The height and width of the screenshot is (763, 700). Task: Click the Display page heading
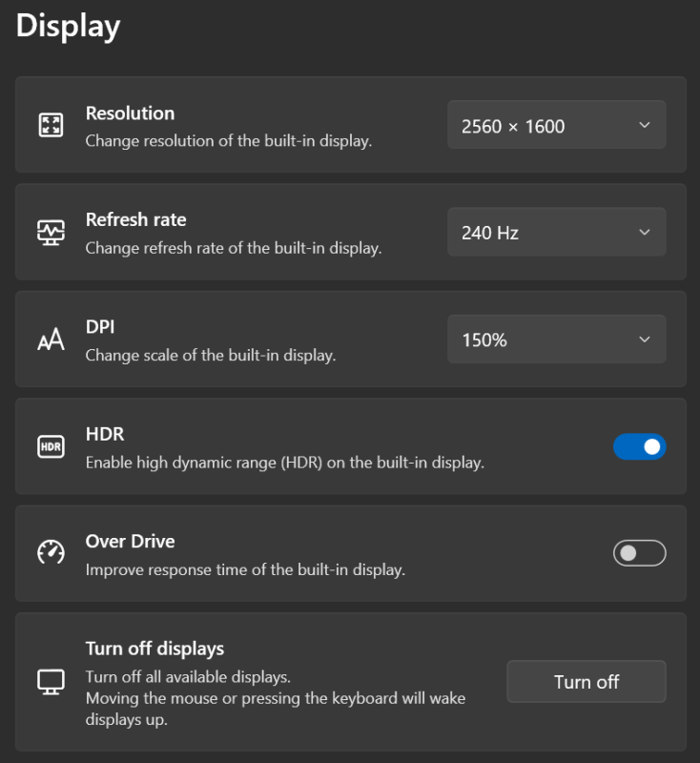[x=68, y=26]
